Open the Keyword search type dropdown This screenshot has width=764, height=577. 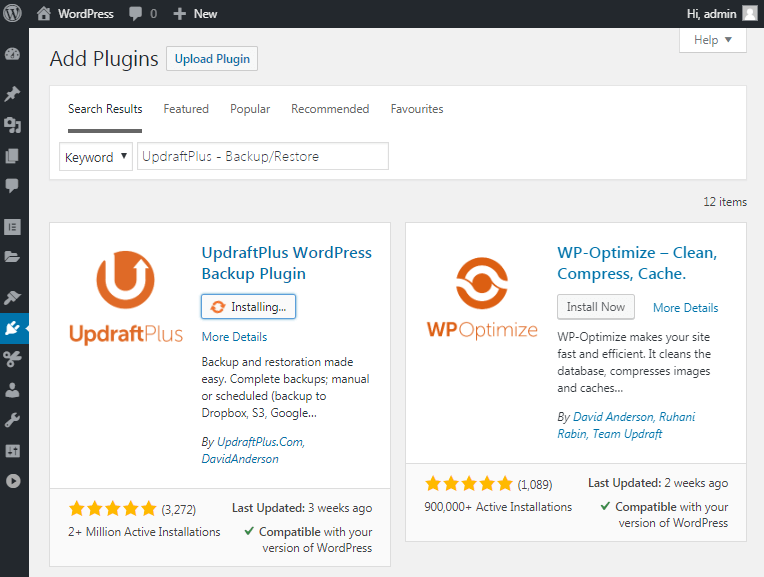(96, 157)
